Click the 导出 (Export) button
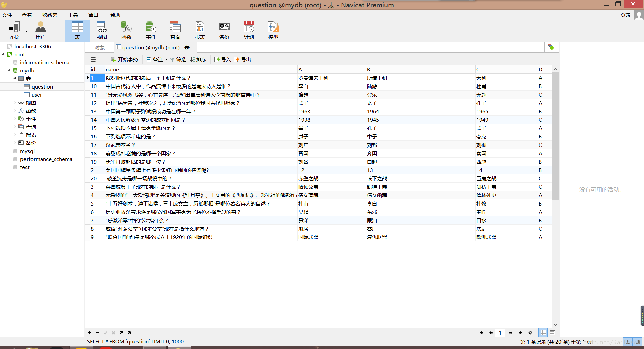 tap(242, 59)
